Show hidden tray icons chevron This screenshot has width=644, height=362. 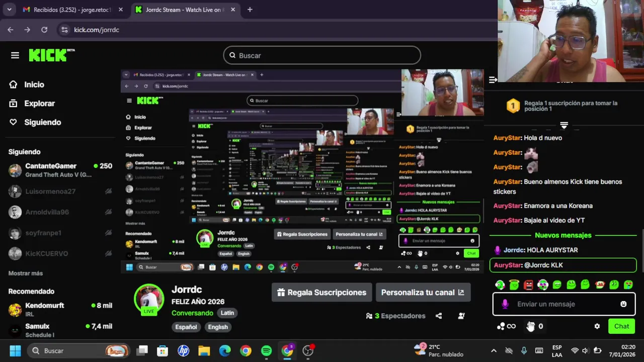tap(494, 351)
